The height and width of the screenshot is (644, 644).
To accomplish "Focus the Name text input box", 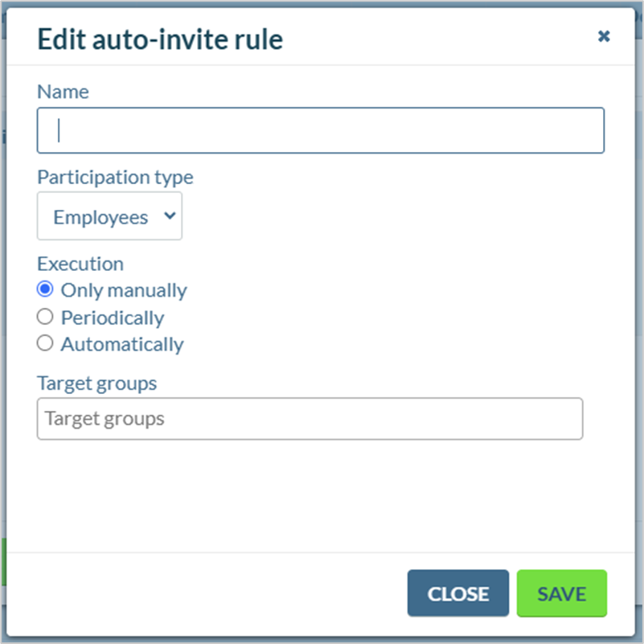I will tap(320, 130).
